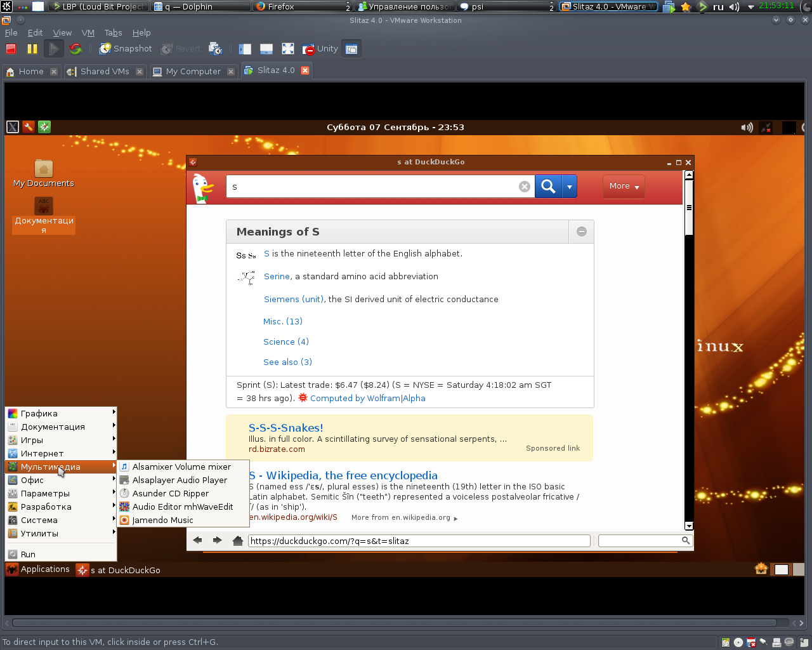Open S - Wikipedia, the free encyclopedia result
The image size is (812, 650).
coord(343,475)
